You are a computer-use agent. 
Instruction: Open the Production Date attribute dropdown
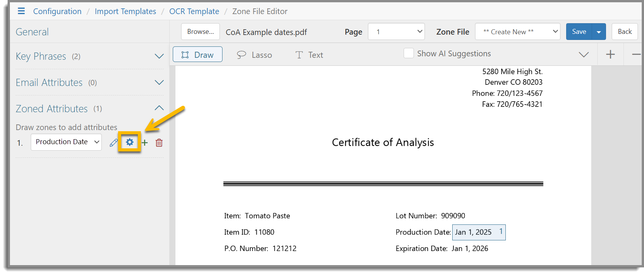66,142
